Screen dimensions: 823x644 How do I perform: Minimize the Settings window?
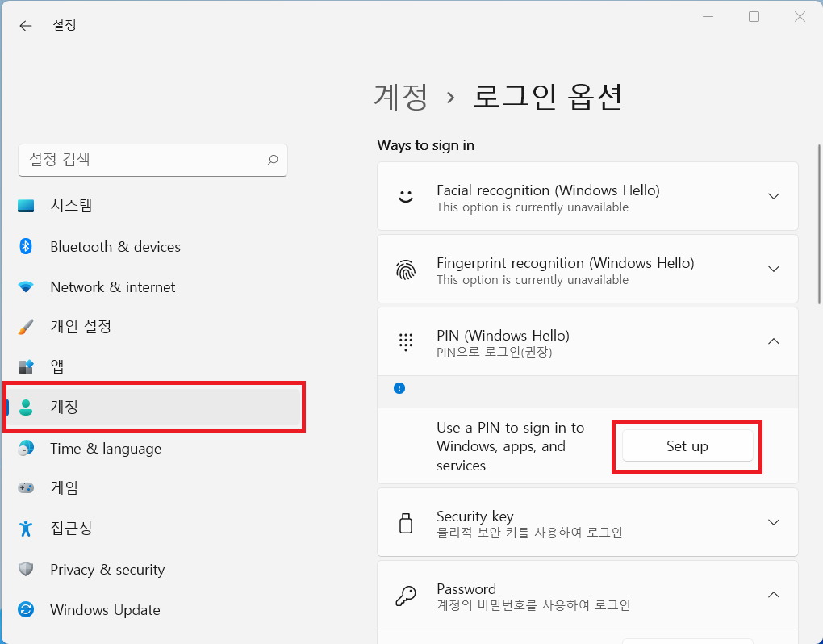(x=708, y=17)
